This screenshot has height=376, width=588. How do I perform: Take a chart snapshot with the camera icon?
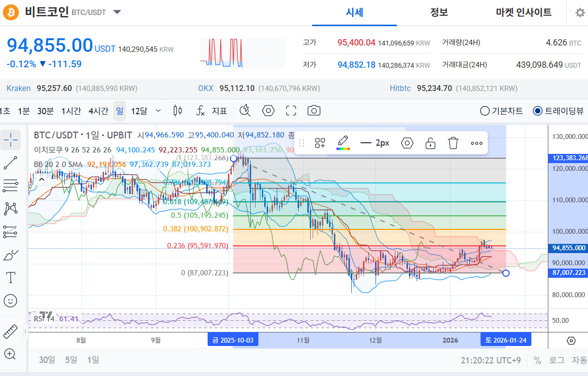(x=314, y=111)
